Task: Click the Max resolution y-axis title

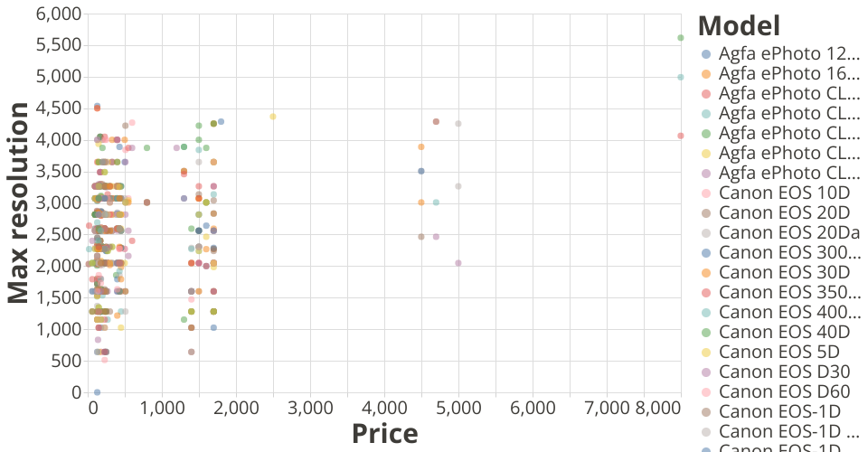Action: click(18, 203)
